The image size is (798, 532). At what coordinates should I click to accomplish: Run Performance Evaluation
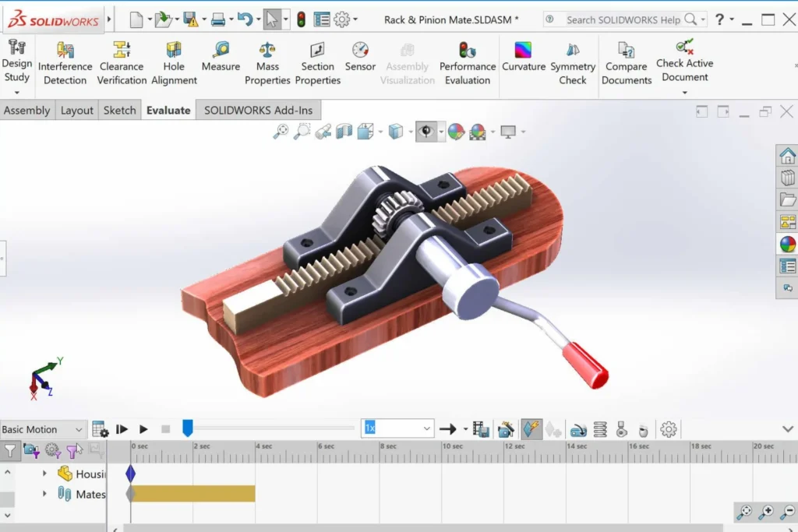468,64
